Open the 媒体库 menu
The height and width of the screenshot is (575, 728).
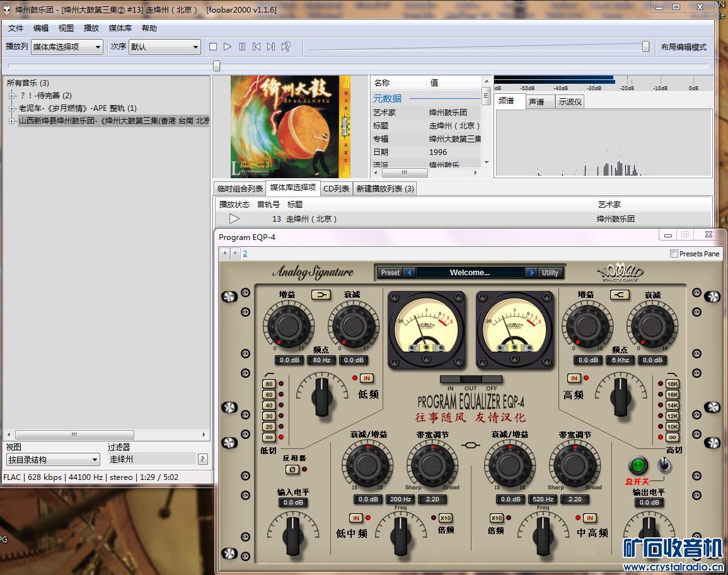pos(120,28)
